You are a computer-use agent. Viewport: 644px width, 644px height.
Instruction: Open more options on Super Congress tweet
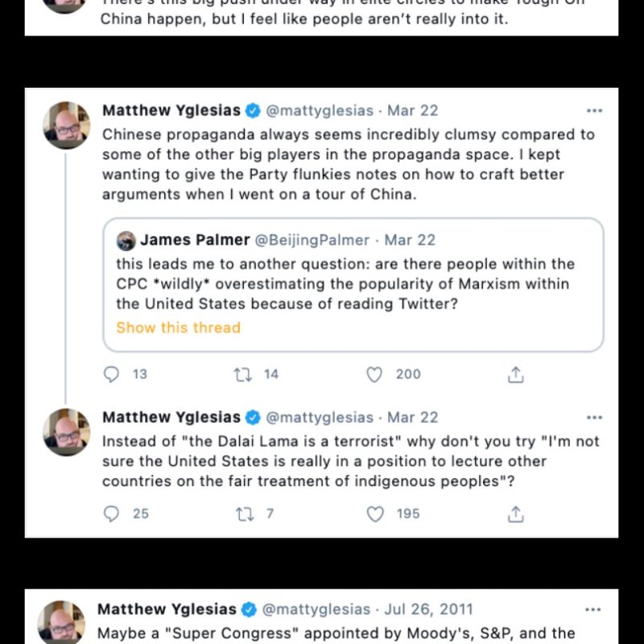coord(592,609)
